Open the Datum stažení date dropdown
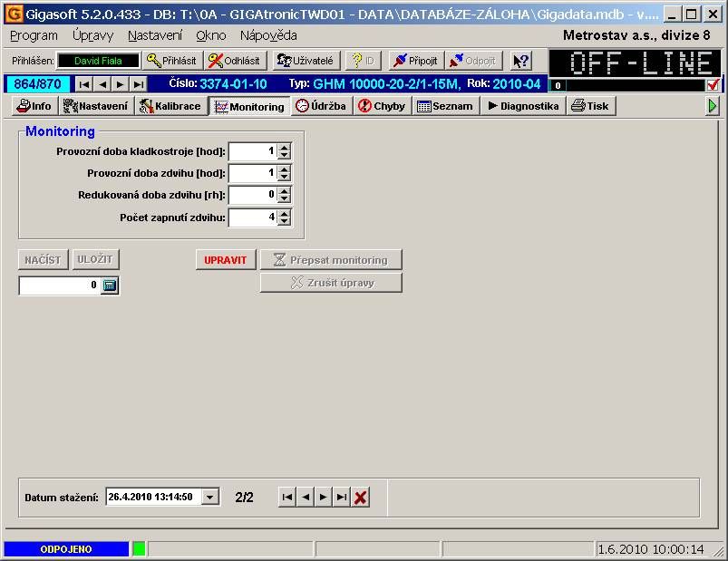The width and height of the screenshot is (728, 561). click(210, 497)
